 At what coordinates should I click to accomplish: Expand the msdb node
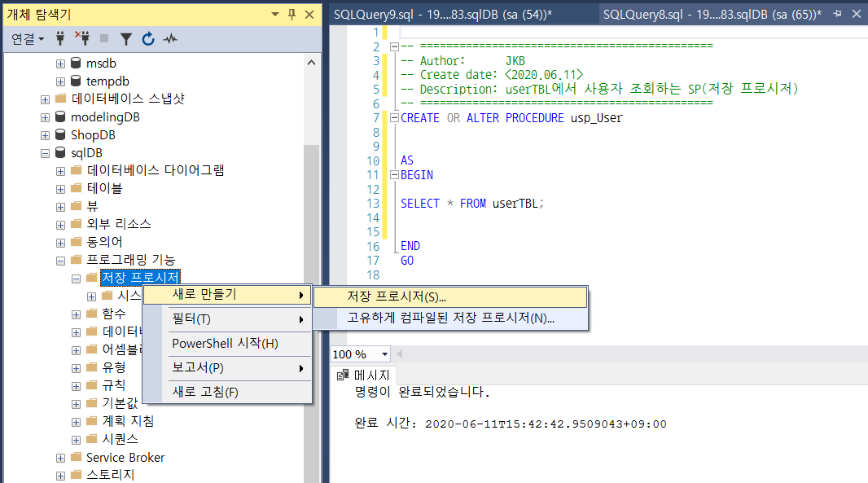click(x=60, y=64)
